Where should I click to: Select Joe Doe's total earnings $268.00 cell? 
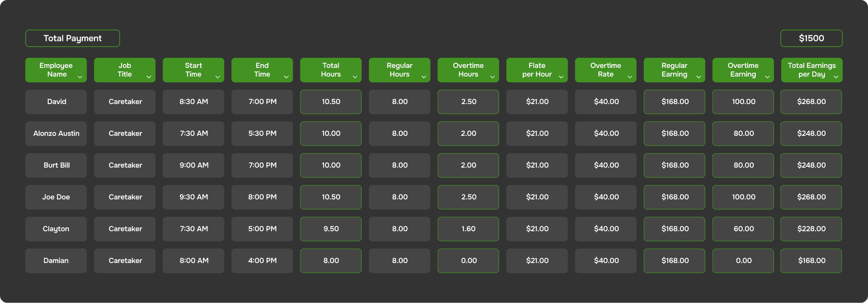coord(812,197)
